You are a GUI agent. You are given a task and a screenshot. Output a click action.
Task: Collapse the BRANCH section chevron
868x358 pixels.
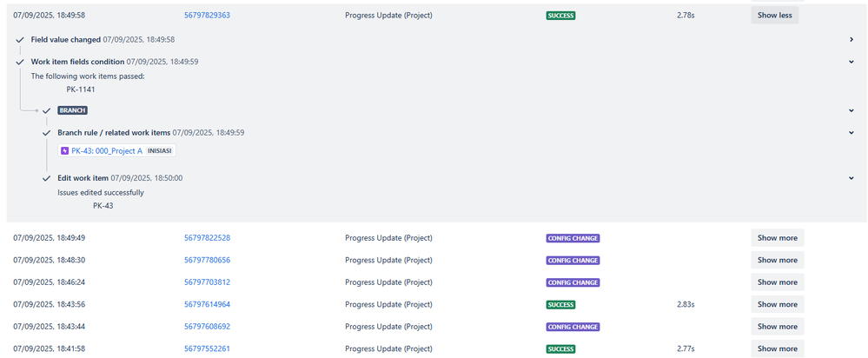pyautogui.click(x=851, y=110)
